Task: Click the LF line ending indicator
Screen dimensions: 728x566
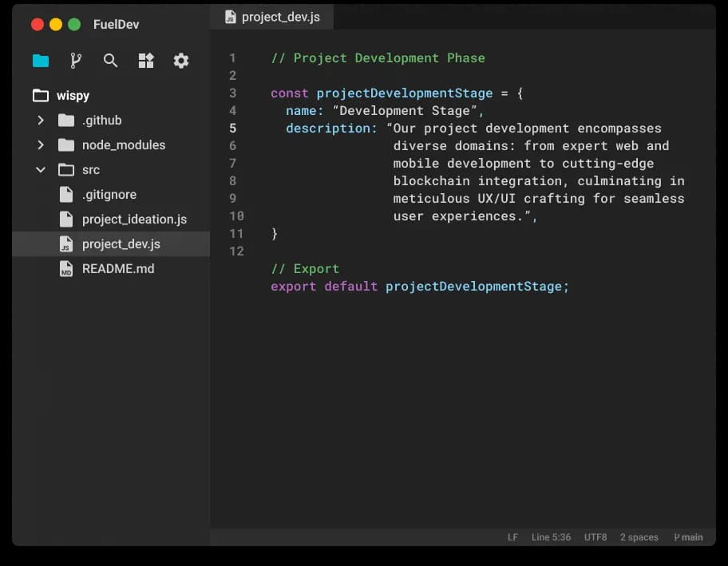Action: [x=512, y=537]
